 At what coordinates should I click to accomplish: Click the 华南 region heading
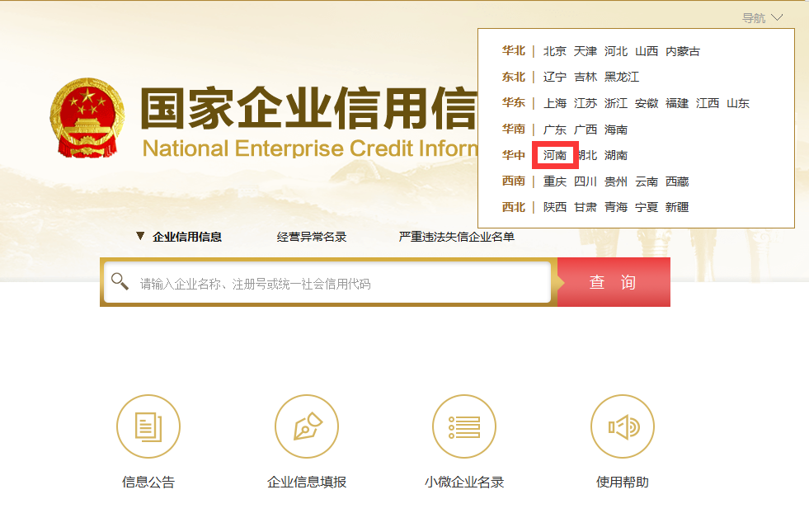pyautogui.click(x=514, y=129)
